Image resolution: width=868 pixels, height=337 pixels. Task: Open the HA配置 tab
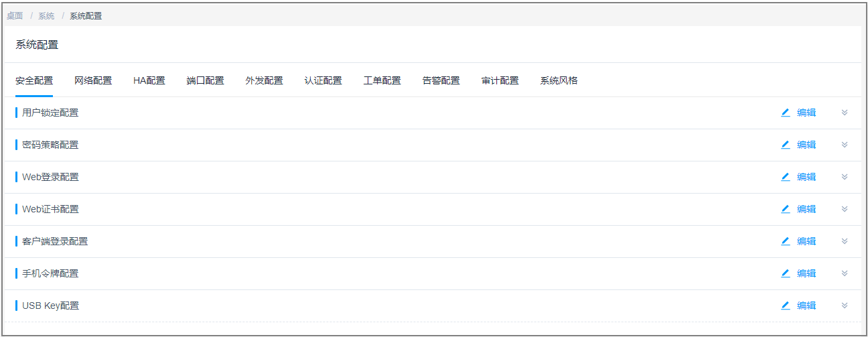[149, 80]
